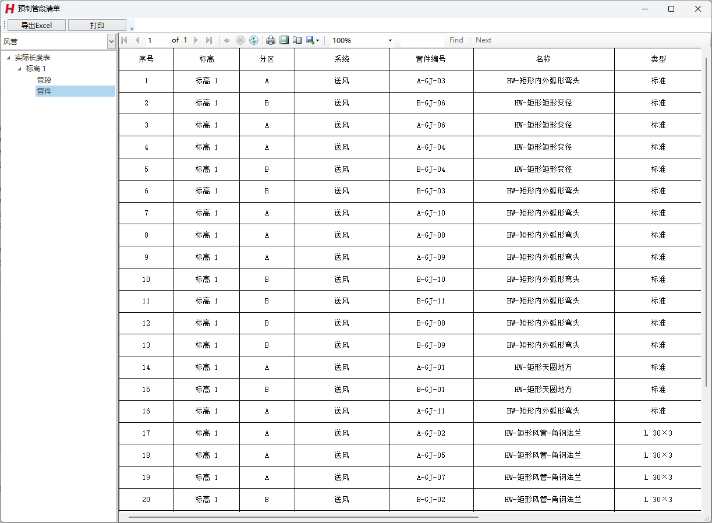The height and width of the screenshot is (523, 712).
Task: Open the 100% zoom dropdown
Action: 390,40
